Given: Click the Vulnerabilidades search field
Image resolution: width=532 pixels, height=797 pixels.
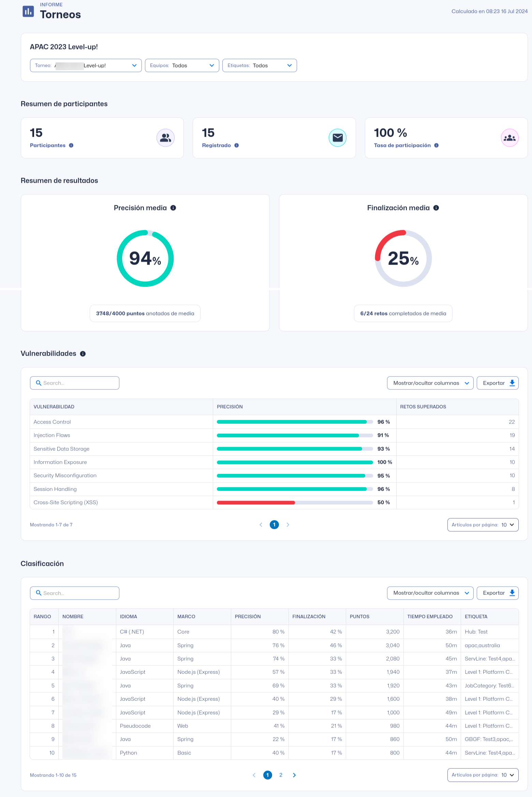Looking at the screenshot, I should 75,383.
